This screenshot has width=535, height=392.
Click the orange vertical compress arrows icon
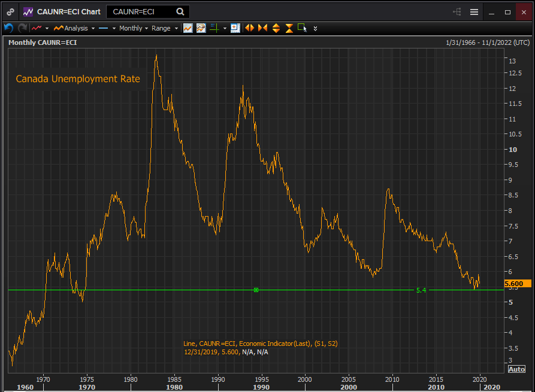coord(289,28)
